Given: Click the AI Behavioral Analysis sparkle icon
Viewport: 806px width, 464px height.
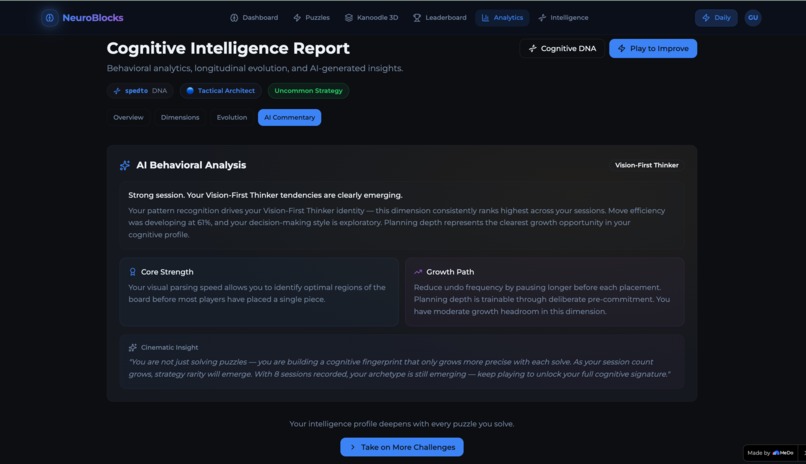Looking at the screenshot, I should tap(124, 165).
